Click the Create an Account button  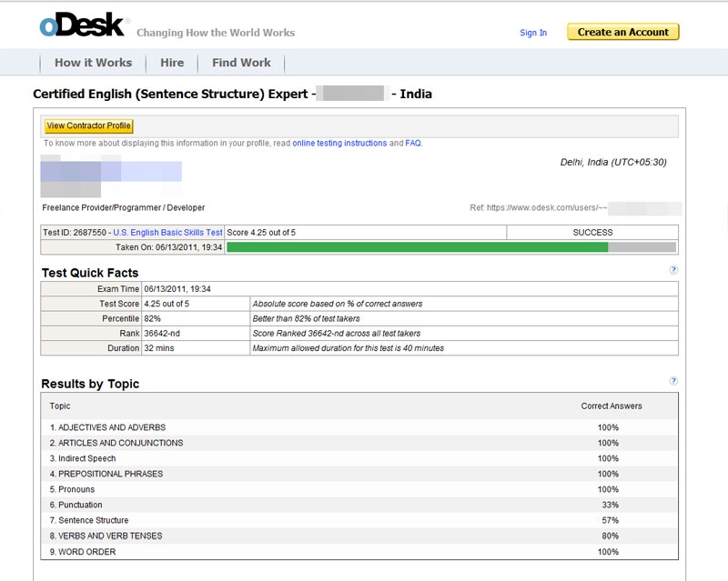[623, 32]
